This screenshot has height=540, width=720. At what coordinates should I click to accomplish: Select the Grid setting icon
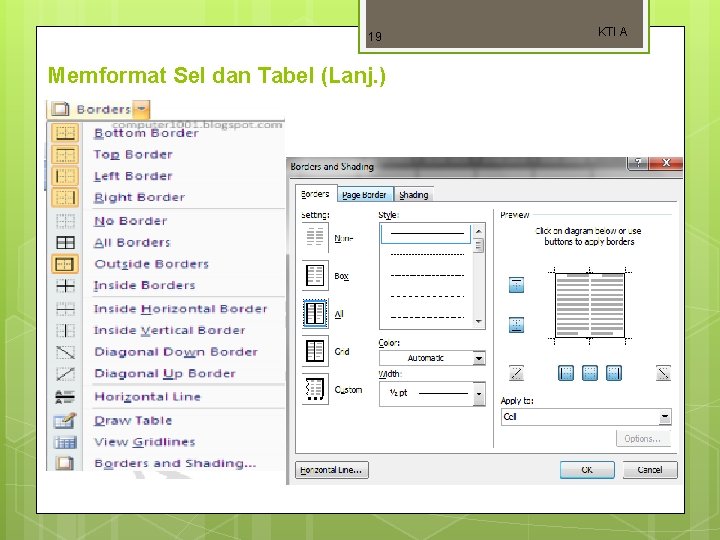tap(315, 351)
